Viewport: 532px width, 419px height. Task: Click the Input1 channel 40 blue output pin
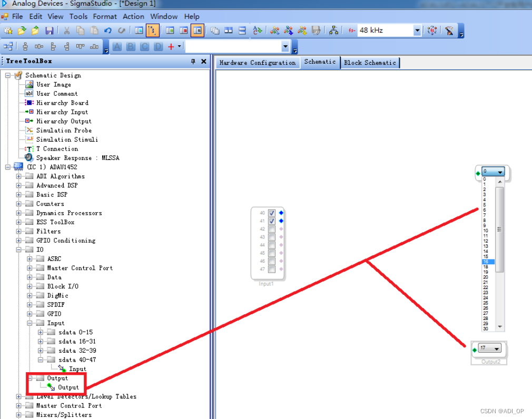281,213
